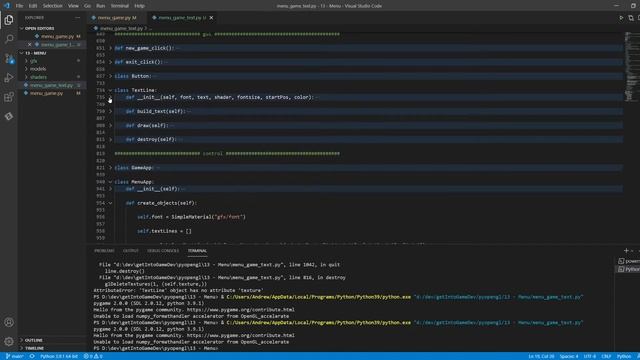The width and height of the screenshot is (640, 360).
Task: Open the Manage gear icon
Action: (9, 341)
